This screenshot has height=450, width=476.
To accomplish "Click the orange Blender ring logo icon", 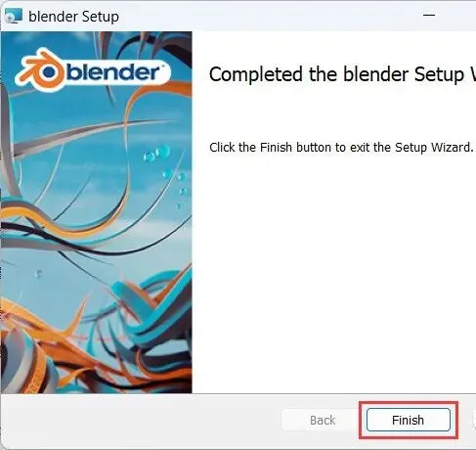I will 41,70.
